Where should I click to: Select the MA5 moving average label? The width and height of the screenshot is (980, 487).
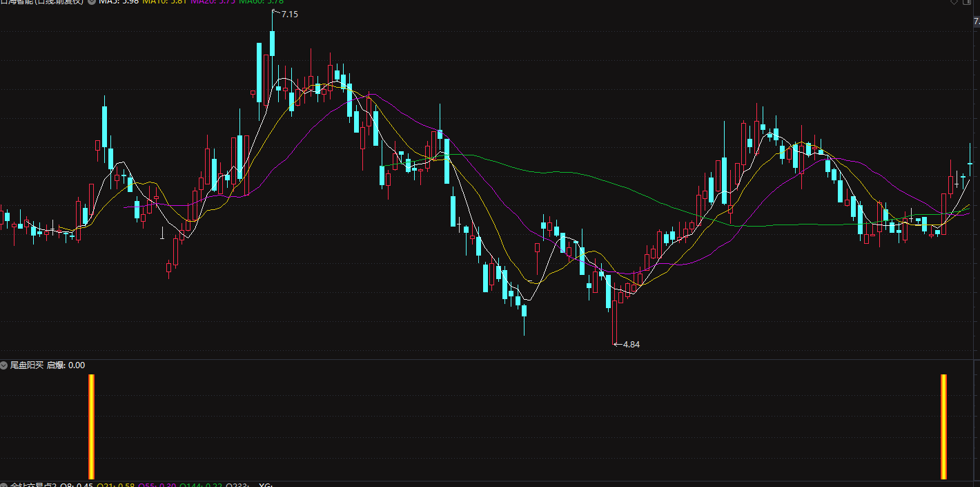119,2
